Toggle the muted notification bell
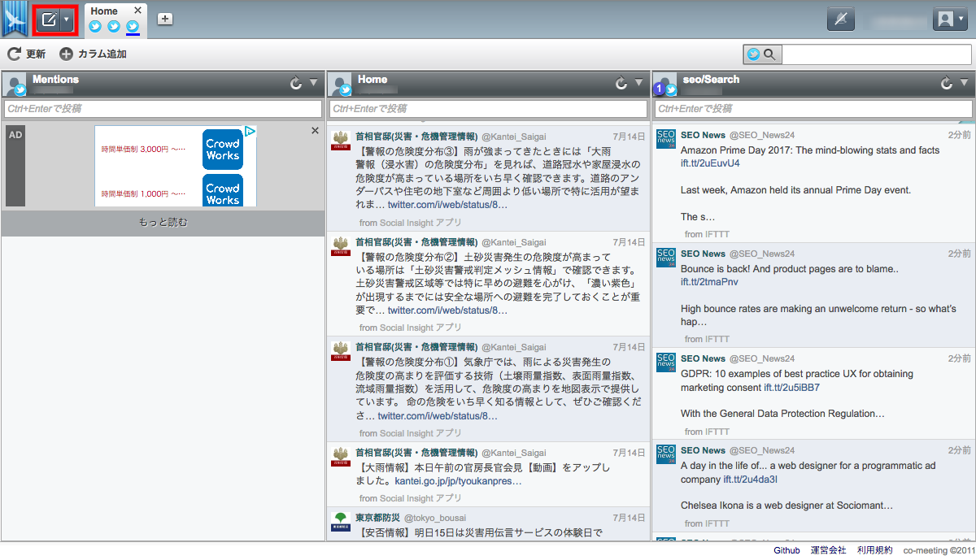976x560 pixels. 841,20
